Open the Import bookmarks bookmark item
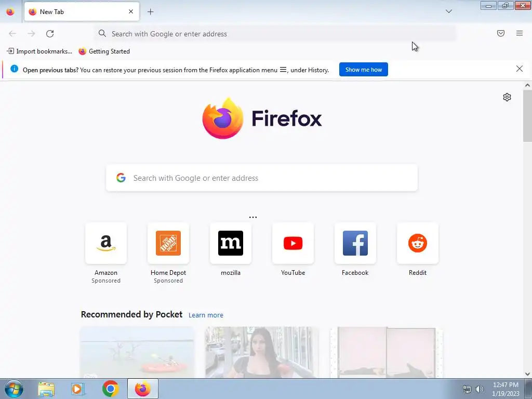The height and width of the screenshot is (399, 532). coord(39,51)
